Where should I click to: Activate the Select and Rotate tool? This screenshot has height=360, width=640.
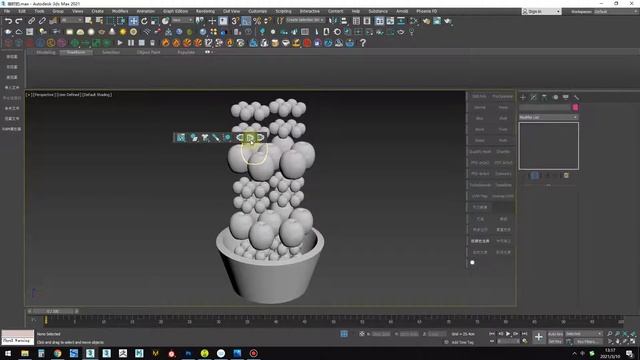tap(144, 20)
